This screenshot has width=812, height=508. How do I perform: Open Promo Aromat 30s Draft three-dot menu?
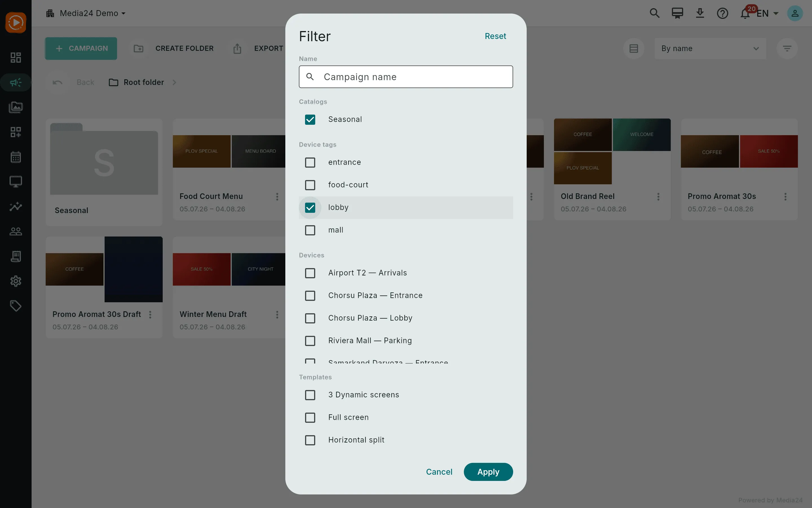coord(150,314)
